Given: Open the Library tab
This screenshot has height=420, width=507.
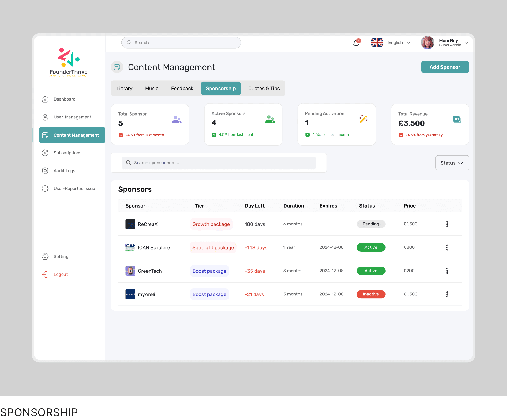Looking at the screenshot, I should 124,89.
